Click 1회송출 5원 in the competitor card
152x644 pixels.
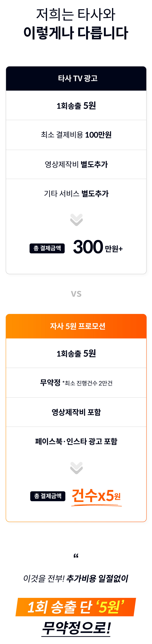tap(76, 106)
